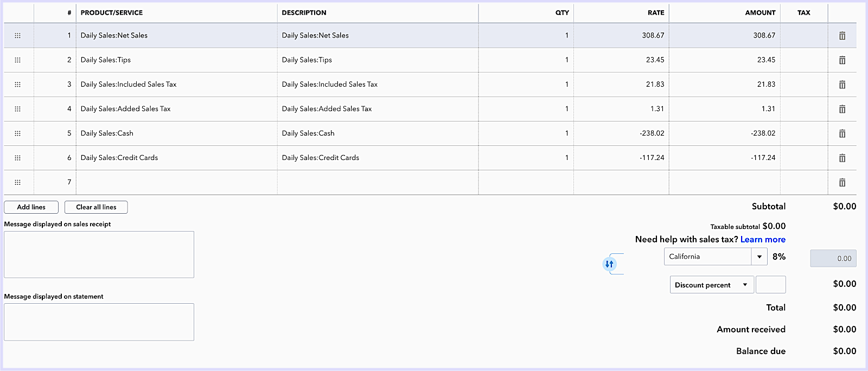Click the grip icon on Cash row
The image size is (868, 371).
click(17, 133)
